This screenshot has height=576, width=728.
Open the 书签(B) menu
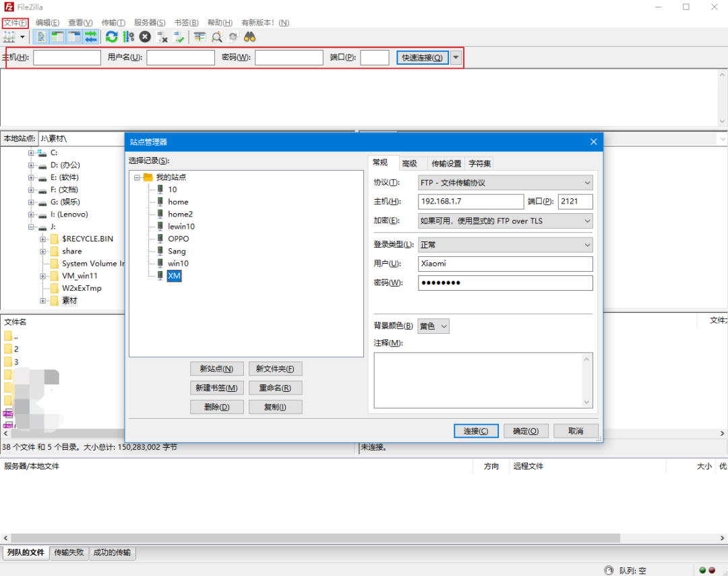pos(186,23)
